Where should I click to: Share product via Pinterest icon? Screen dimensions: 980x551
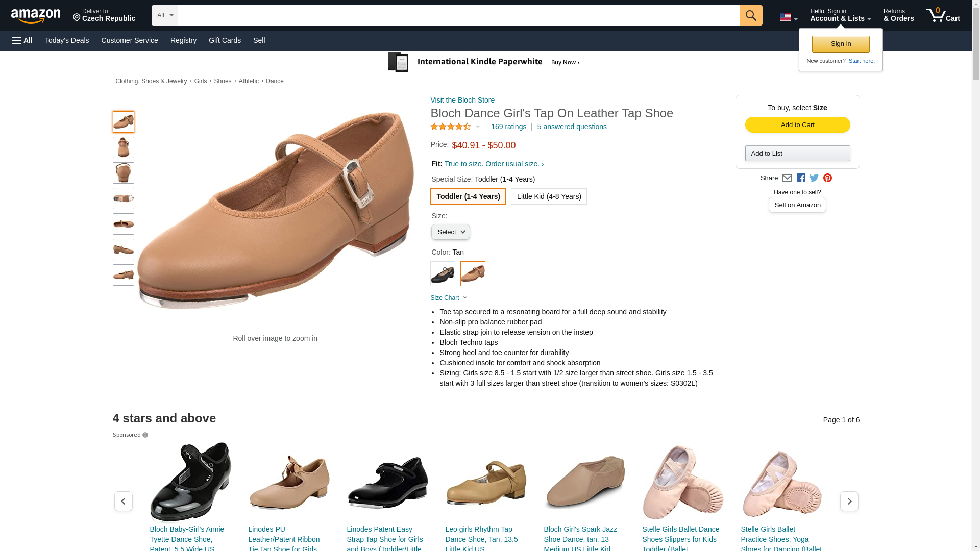(827, 178)
